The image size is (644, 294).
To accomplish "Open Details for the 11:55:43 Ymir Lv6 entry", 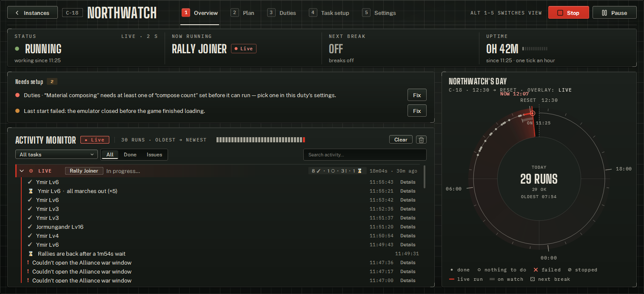I will tap(407, 182).
